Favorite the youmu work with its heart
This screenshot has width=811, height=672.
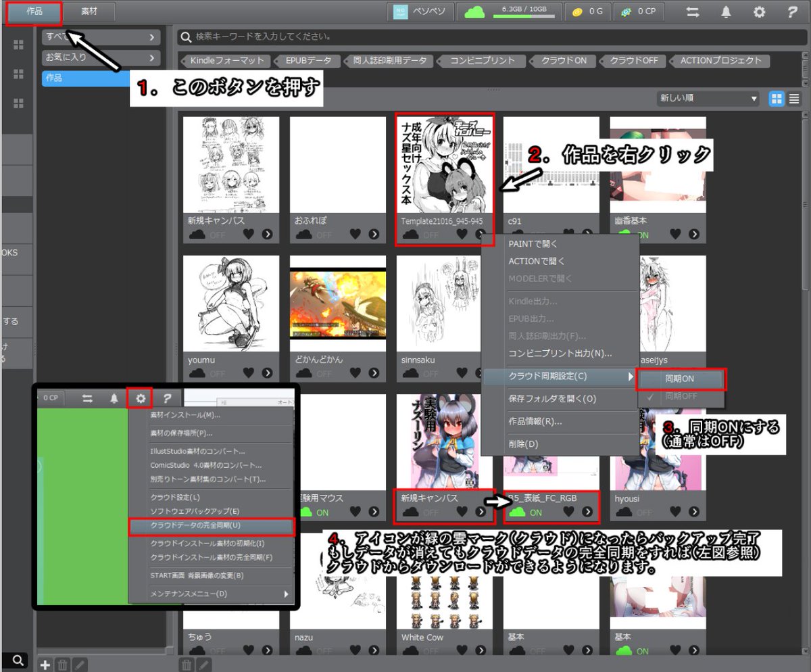[x=248, y=373]
